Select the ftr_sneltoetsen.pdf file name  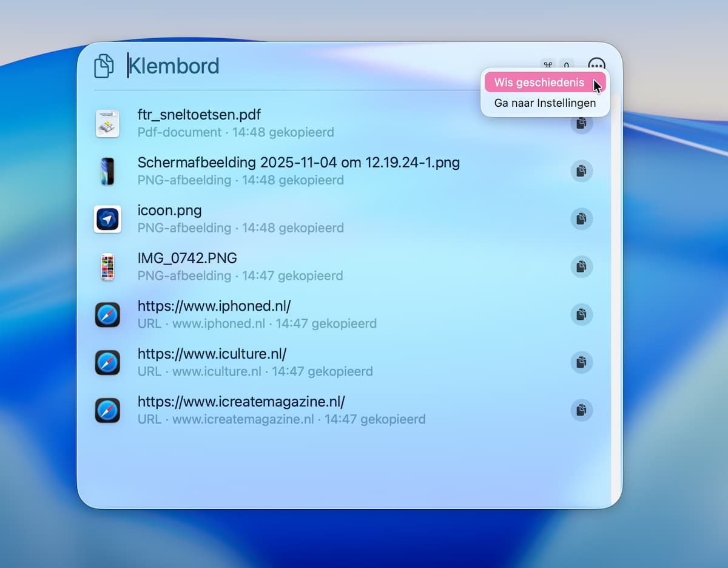(x=199, y=115)
